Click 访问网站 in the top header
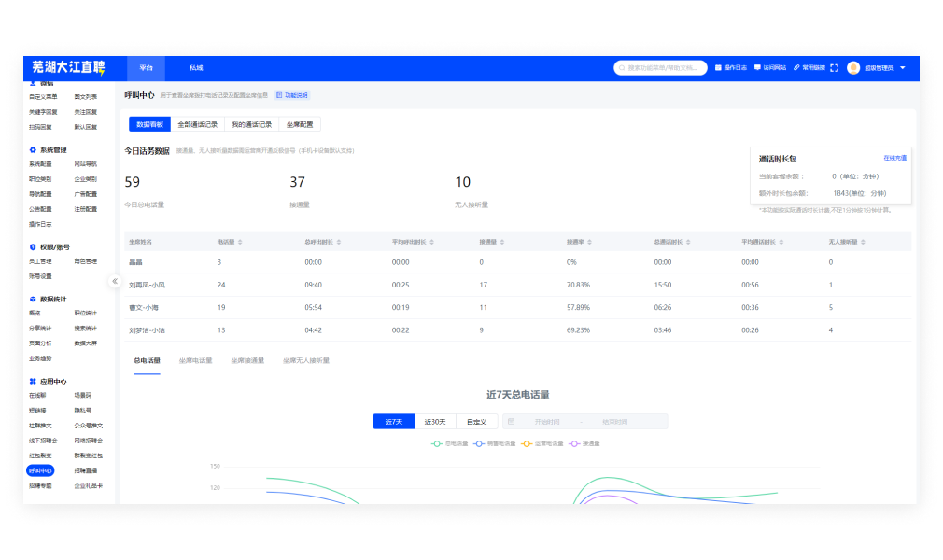This screenshot has width=943, height=560. (x=769, y=68)
